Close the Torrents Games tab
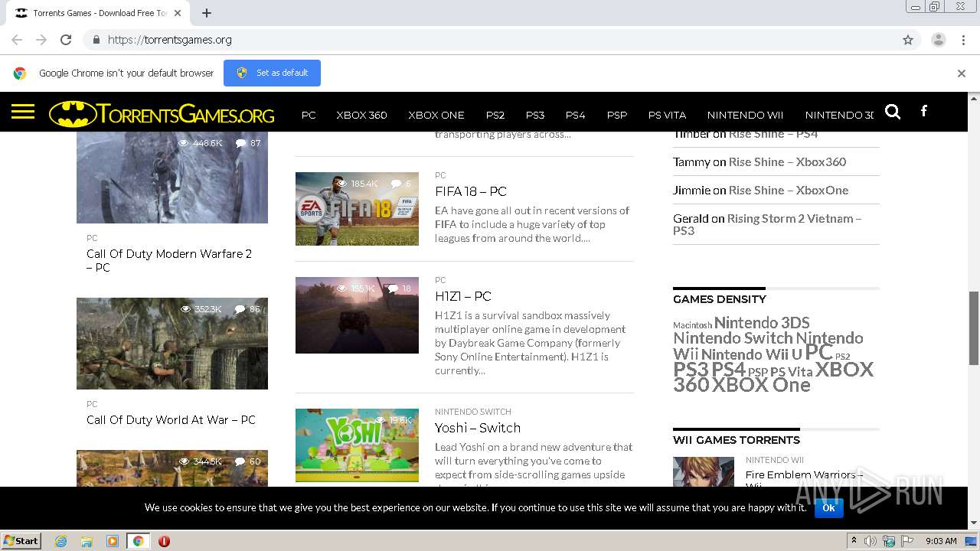The image size is (980, 551). 178,13
